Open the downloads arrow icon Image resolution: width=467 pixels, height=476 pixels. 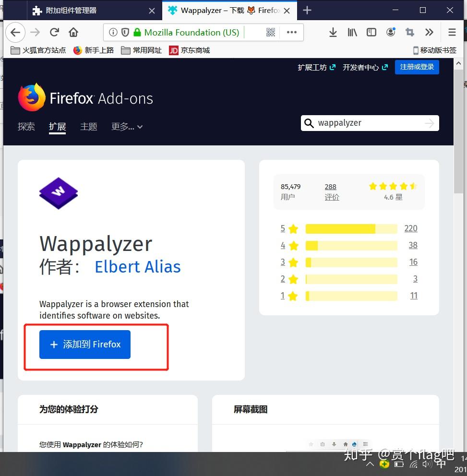click(x=333, y=32)
